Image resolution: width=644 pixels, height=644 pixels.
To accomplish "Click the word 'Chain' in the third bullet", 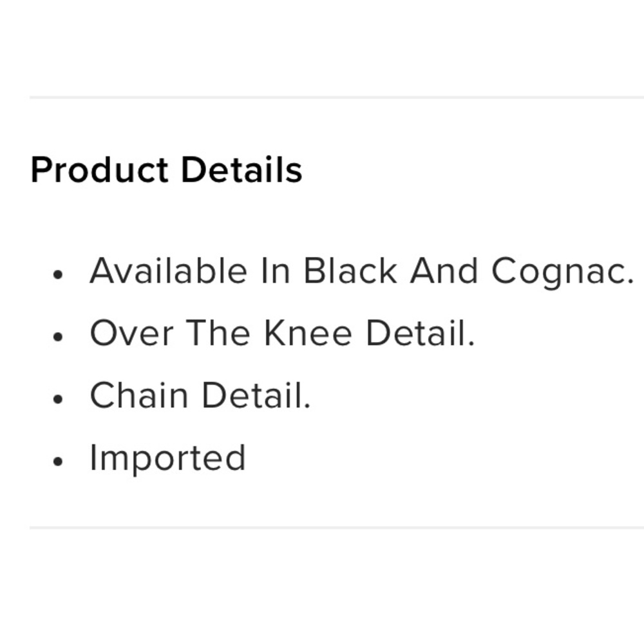I will [138, 395].
